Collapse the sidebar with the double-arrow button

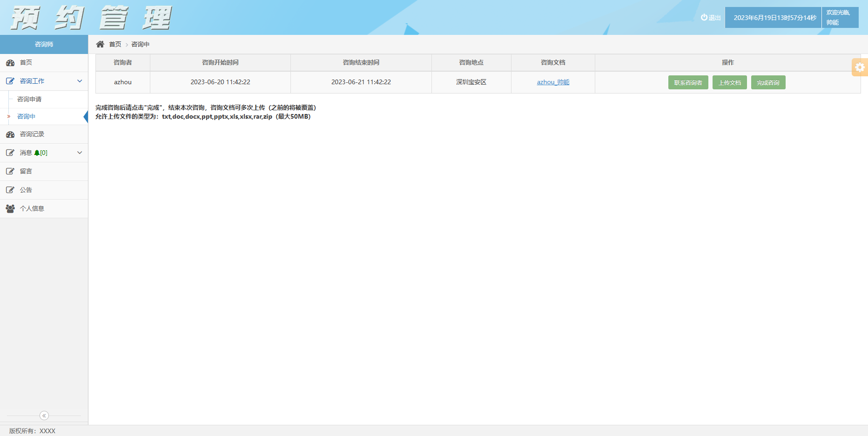pyautogui.click(x=44, y=416)
